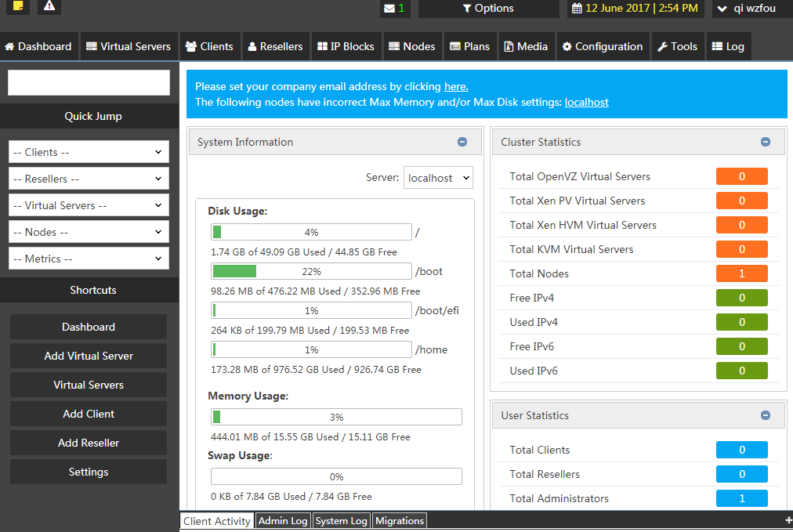Open the Clients quick jump dropdown

coord(88,151)
